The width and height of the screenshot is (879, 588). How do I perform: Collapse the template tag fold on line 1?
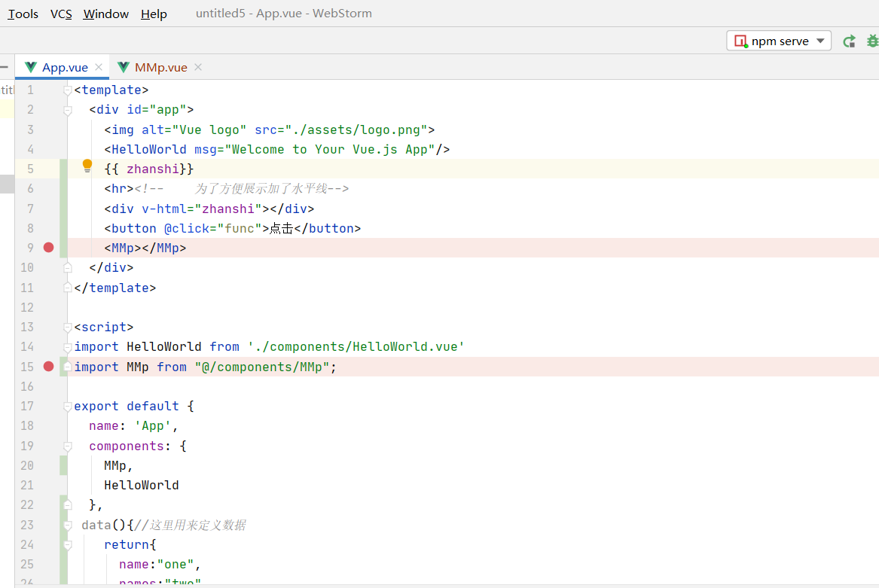[x=68, y=90]
